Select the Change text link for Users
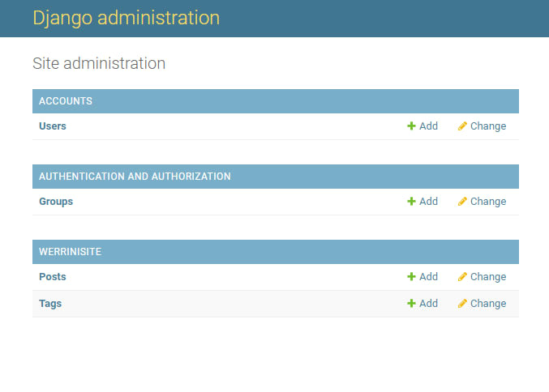Viewport: 549px width, 392px height. tap(488, 126)
